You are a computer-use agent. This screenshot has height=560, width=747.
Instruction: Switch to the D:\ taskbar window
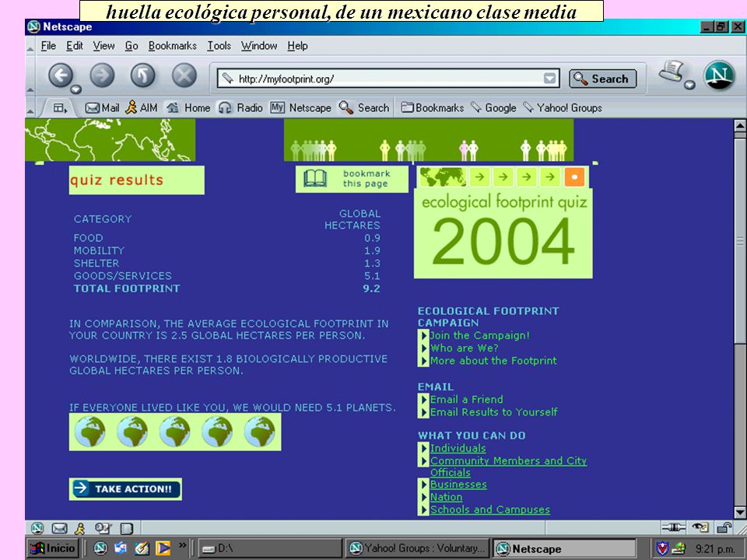tap(270, 548)
